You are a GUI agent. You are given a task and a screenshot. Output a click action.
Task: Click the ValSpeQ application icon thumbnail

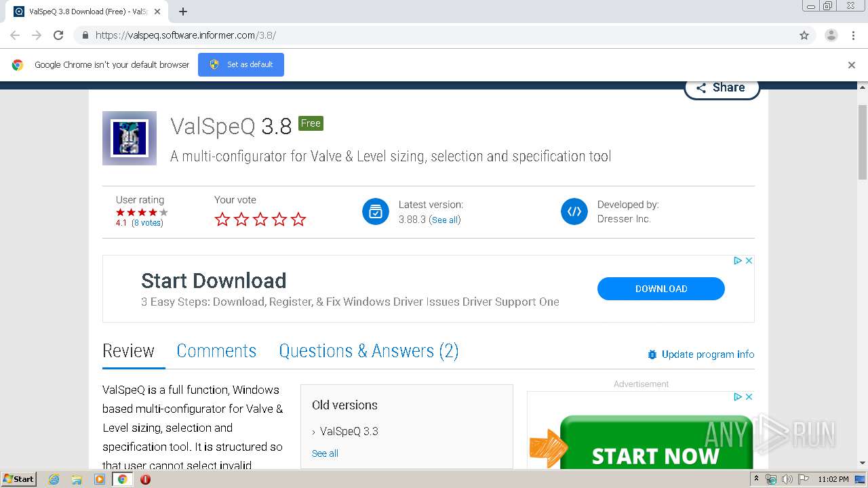click(x=129, y=138)
